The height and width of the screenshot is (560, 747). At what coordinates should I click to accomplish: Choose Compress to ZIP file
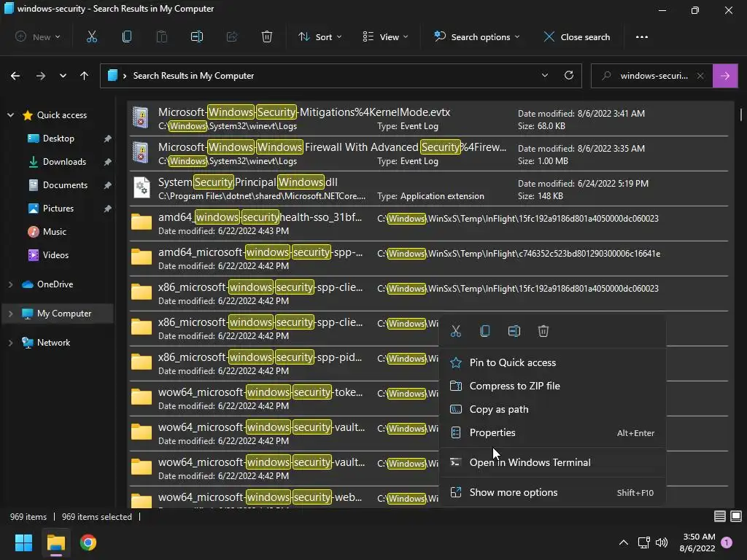[552, 386]
